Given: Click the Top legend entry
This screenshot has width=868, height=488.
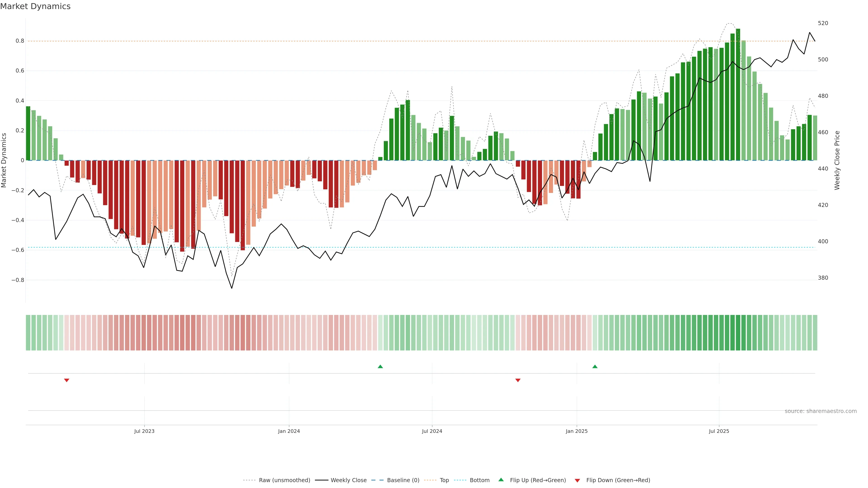Looking at the screenshot, I should coord(444,480).
